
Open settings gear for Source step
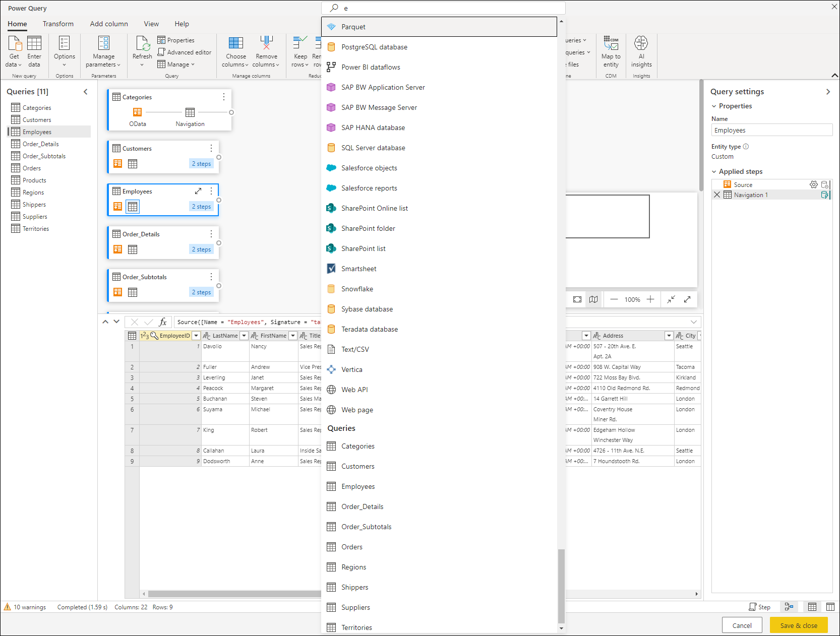(813, 184)
